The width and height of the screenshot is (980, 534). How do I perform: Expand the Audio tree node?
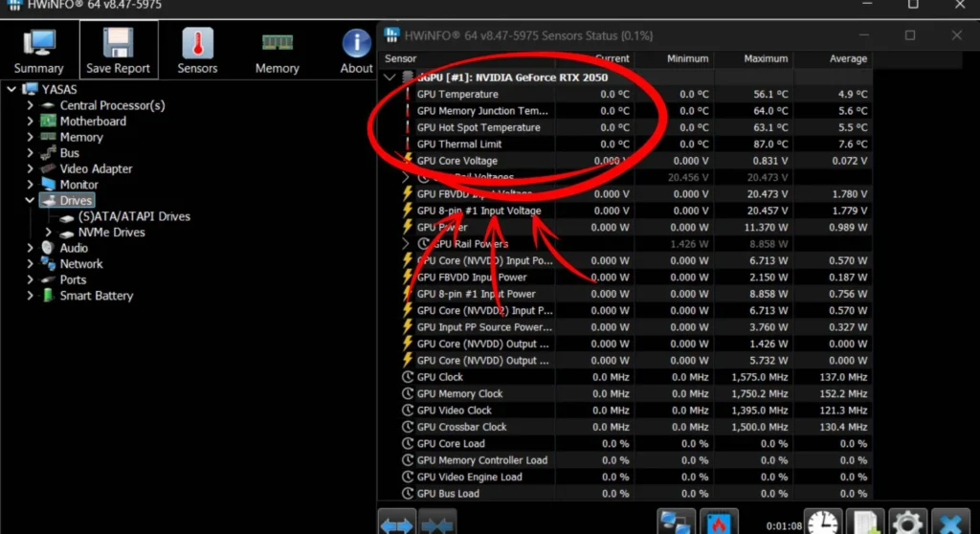30,248
